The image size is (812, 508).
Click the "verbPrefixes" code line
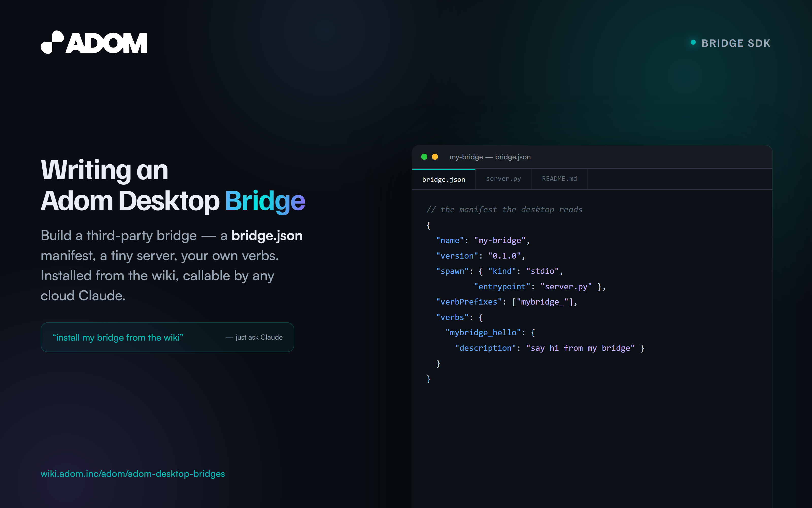coord(507,302)
